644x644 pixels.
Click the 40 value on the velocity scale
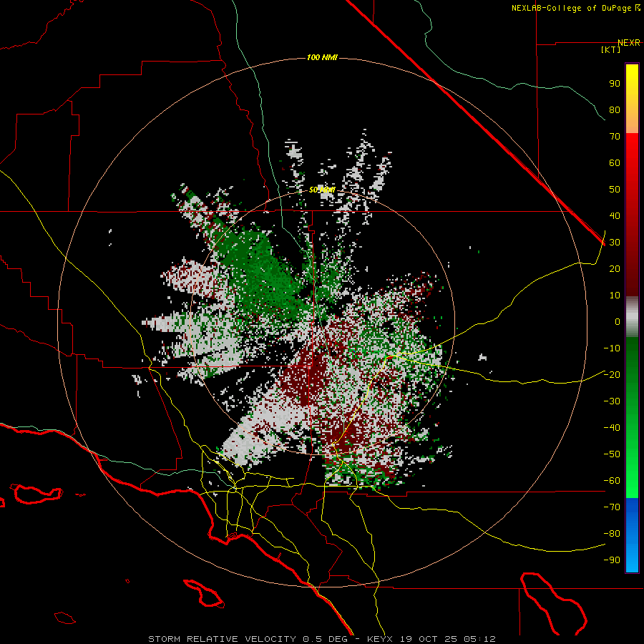615,216
